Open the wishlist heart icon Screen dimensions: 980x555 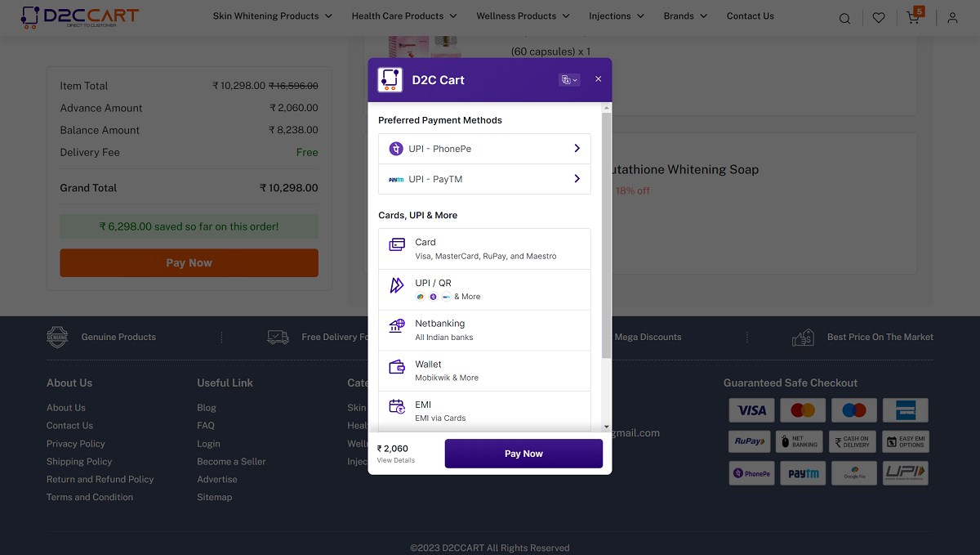click(879, 18)
